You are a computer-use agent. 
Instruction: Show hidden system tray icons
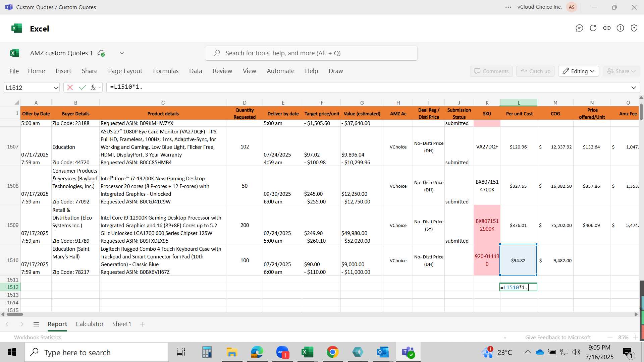(x=528, y=352)
